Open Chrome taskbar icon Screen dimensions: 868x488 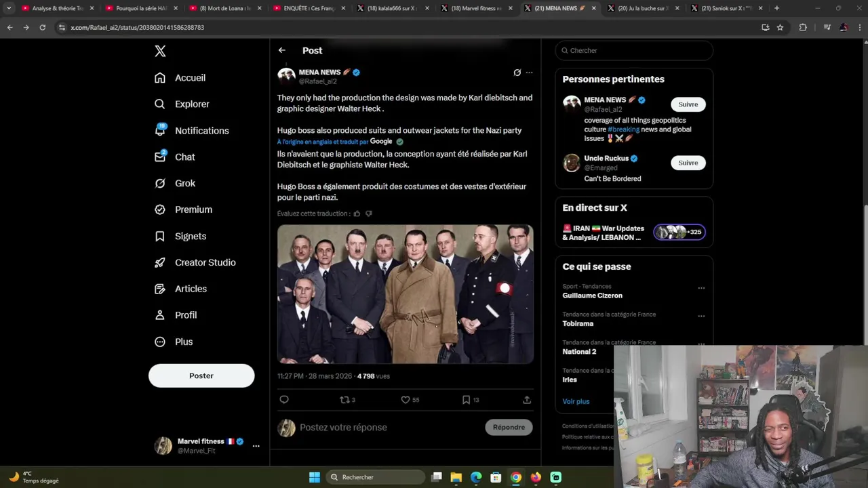(516, 477)
